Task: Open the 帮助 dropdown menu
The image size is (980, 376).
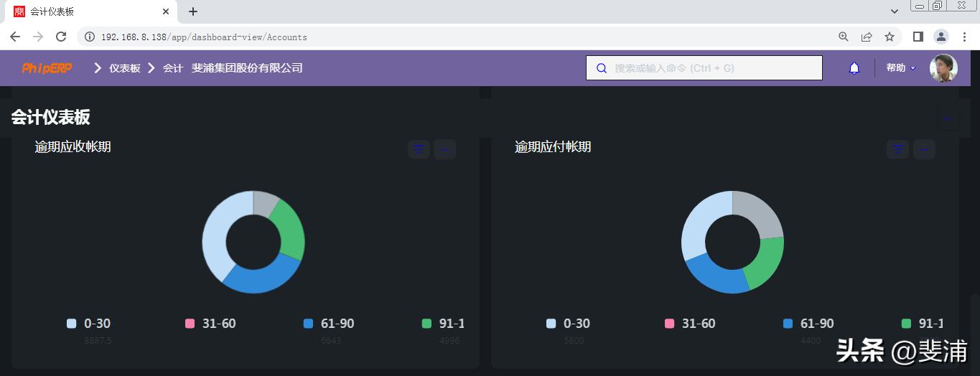Action: click(901, 68)
